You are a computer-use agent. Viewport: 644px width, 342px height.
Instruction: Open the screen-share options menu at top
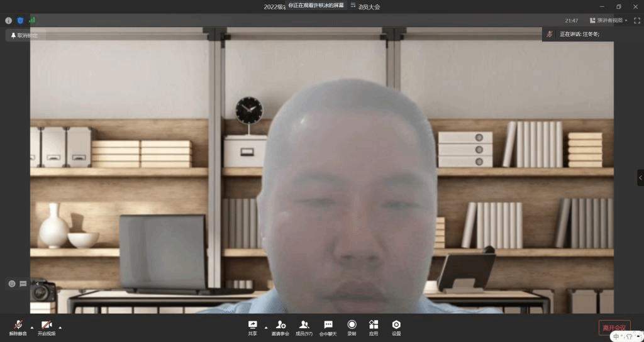(353, 5)
